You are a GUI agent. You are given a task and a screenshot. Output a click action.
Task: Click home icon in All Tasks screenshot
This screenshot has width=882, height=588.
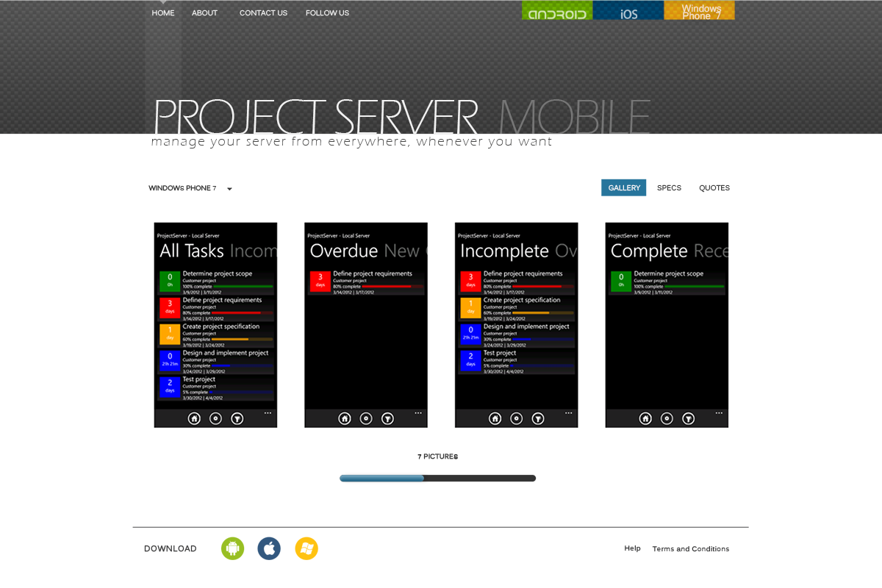point(194,418)
